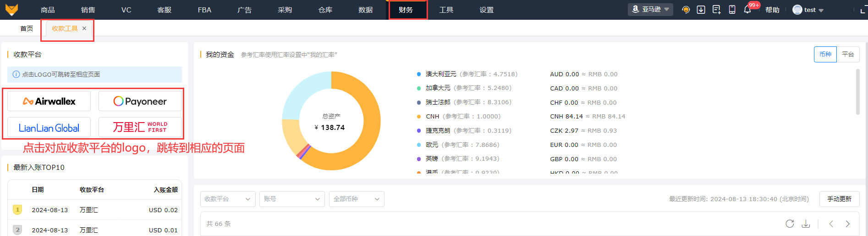Open the download center icon

(701, 10)
